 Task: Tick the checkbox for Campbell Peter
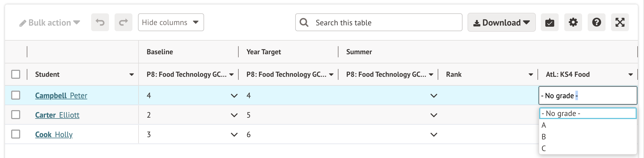click(16, 95)
